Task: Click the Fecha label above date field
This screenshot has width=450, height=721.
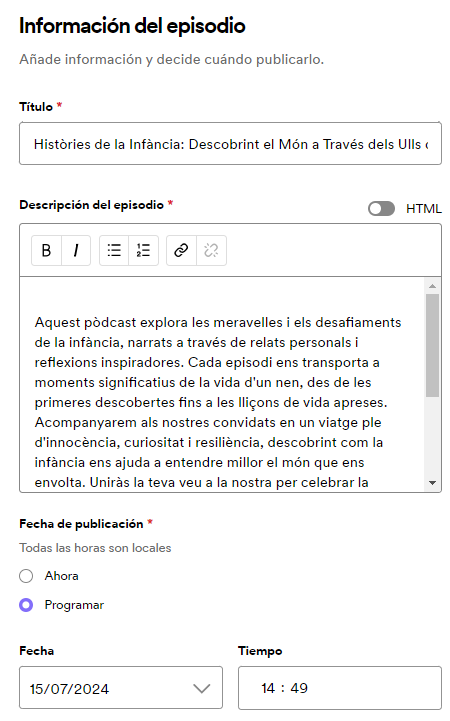Action: coord(37,651)
